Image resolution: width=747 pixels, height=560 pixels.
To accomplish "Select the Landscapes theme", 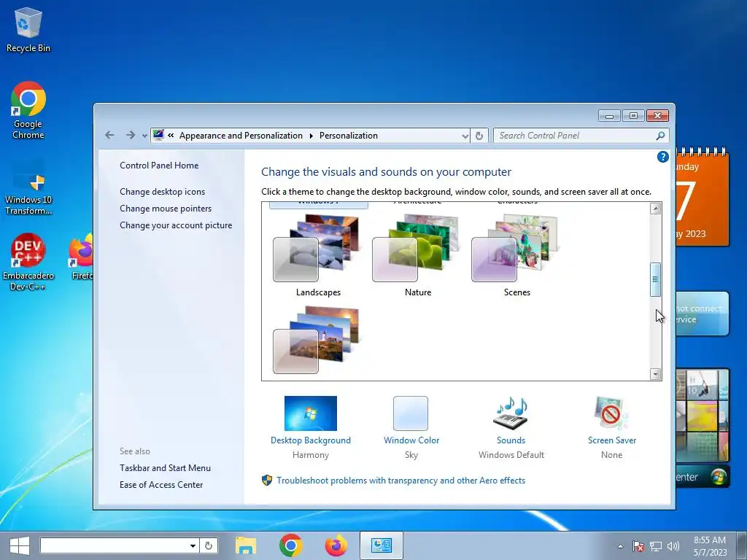I will [318, 255].
